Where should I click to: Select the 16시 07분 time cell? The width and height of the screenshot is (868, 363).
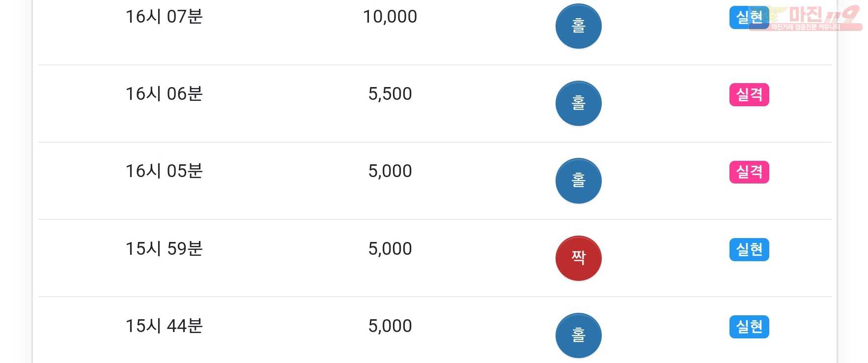coord(164,17)
